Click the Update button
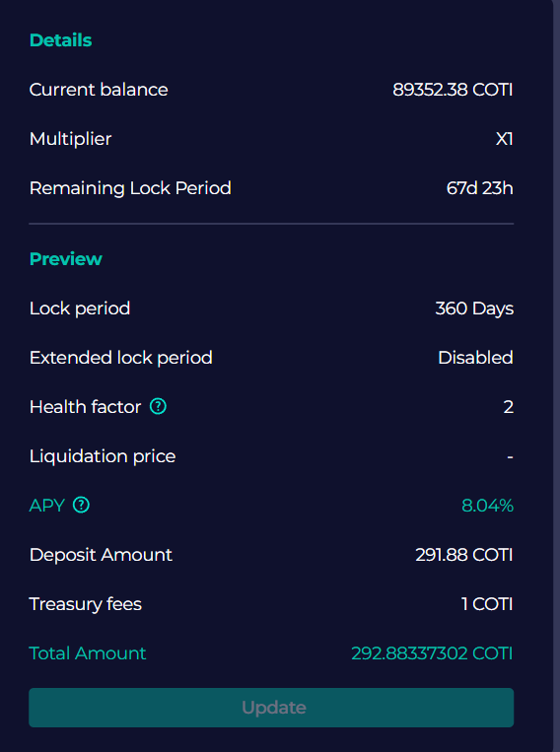This screenshot has height=752, width=560. click(271, 708)
